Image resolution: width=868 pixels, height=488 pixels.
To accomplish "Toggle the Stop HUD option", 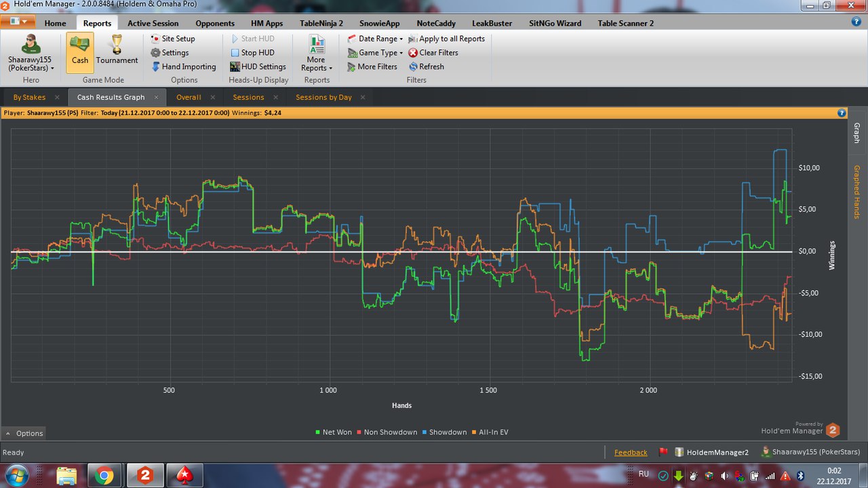I will click(235, 53).
